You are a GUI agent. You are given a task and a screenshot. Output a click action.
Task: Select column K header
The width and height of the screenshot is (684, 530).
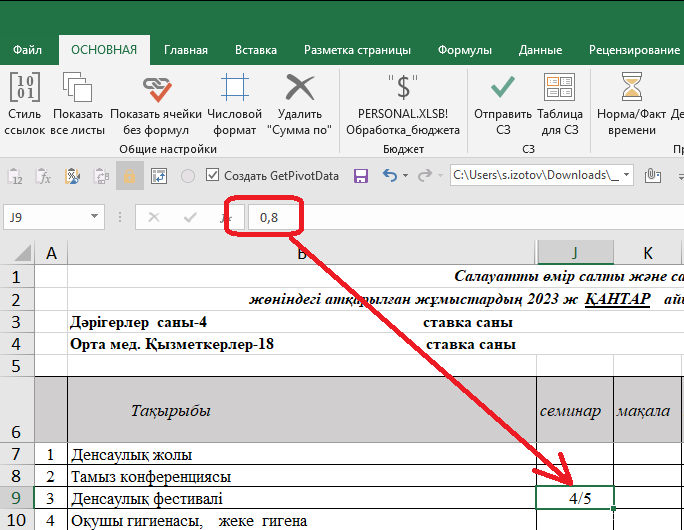tap(648, 253)
